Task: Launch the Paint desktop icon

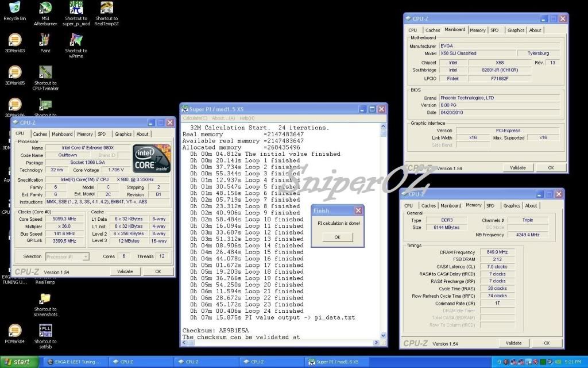Action: [45, 40]
